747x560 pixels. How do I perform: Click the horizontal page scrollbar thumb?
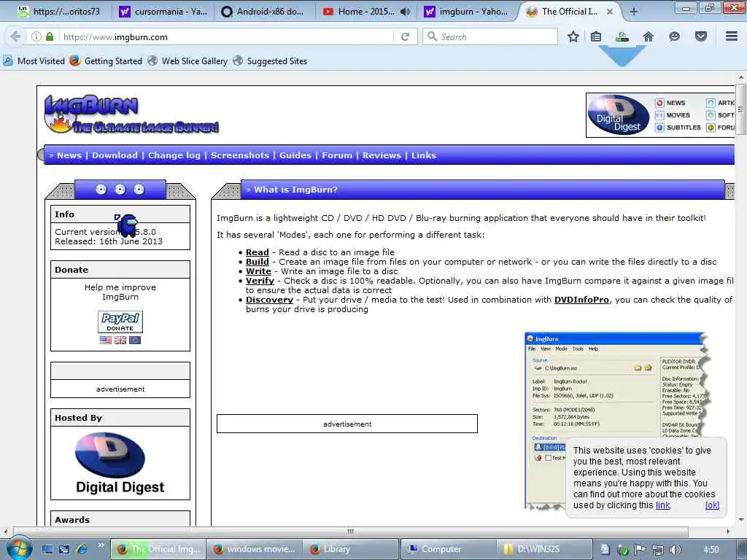point(350,531)
